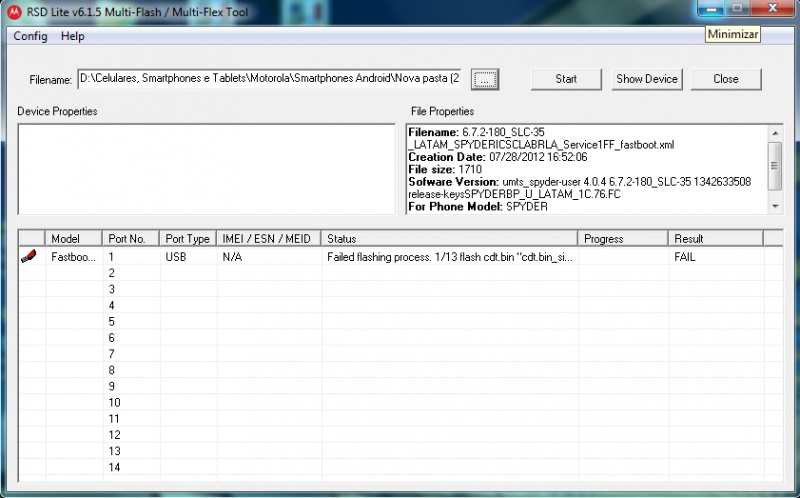Click the Progress column header
The height and width of the screenshot is (498, 800).
tap(623, 238)
